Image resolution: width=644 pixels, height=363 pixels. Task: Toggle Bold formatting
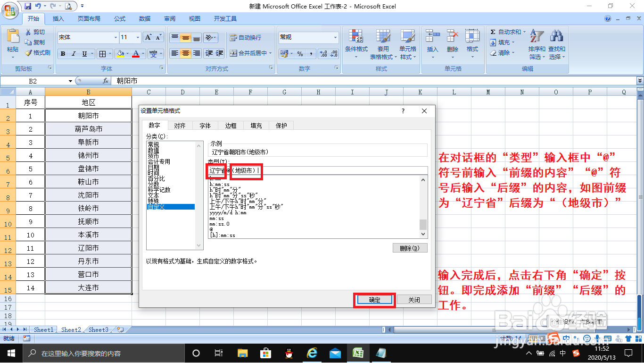[x=63, y=54]
